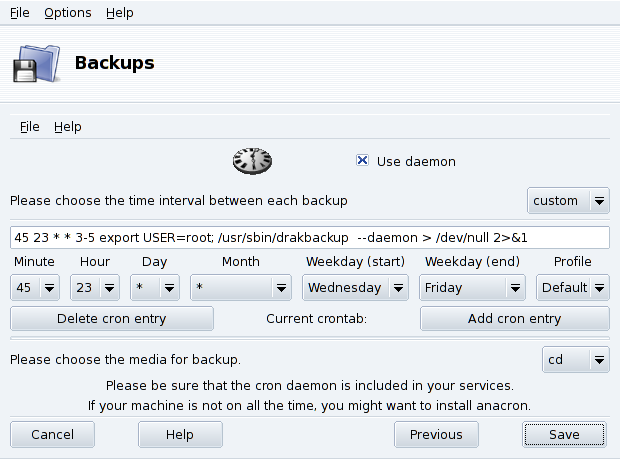Open the Hour dropdown showing 23
Viewport: 620px width, 460px height.
(x=95, y=288)
